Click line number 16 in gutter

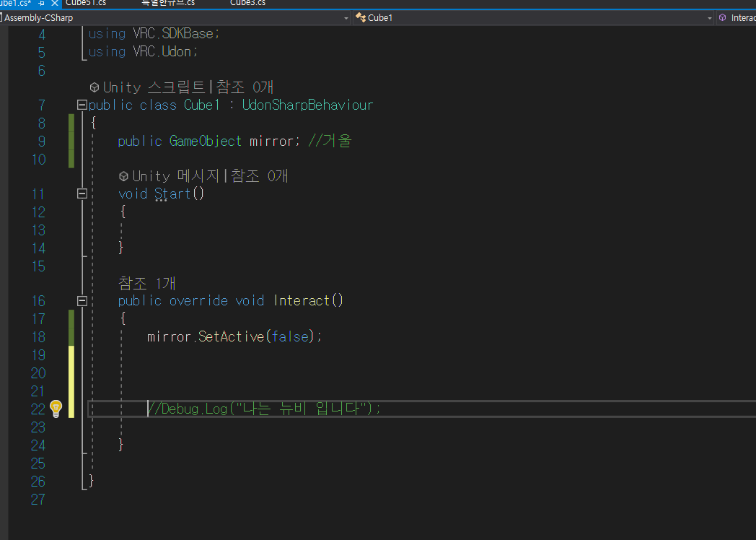click(x=38, y=301)
